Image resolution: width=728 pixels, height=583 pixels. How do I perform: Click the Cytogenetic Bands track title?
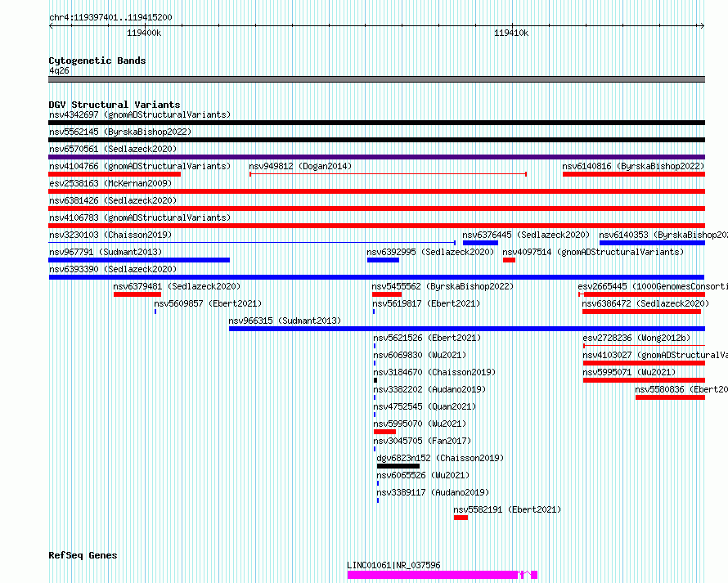[97, 61]
